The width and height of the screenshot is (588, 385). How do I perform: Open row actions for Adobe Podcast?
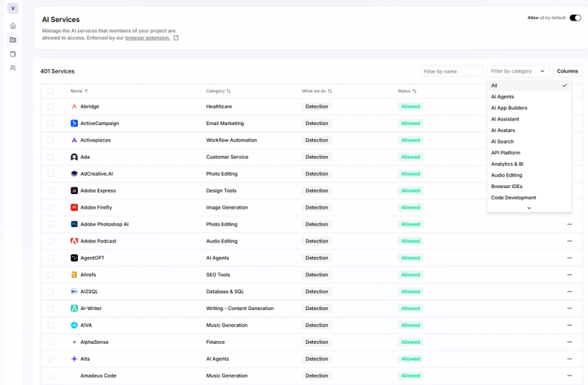point(570,241)
